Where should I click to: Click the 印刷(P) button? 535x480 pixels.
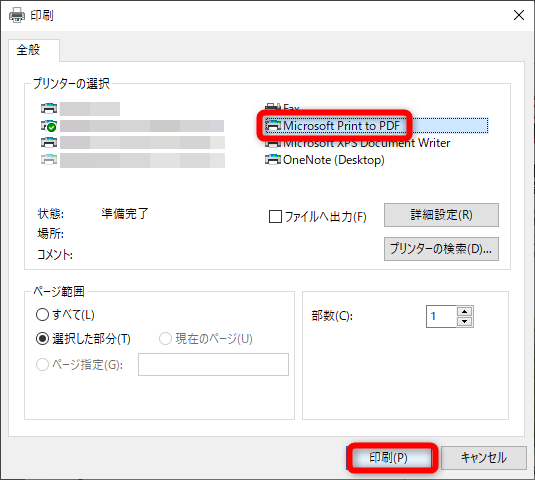point(392,457)
